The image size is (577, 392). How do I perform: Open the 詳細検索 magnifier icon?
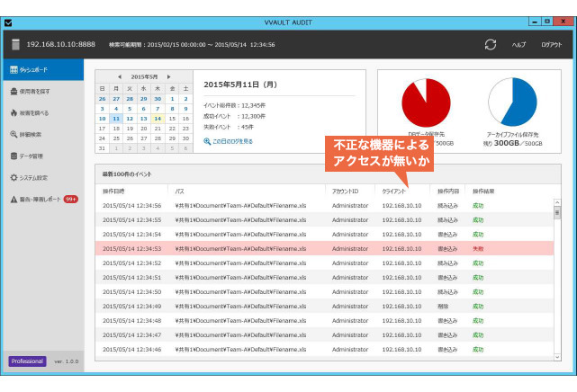pos(14,134)
